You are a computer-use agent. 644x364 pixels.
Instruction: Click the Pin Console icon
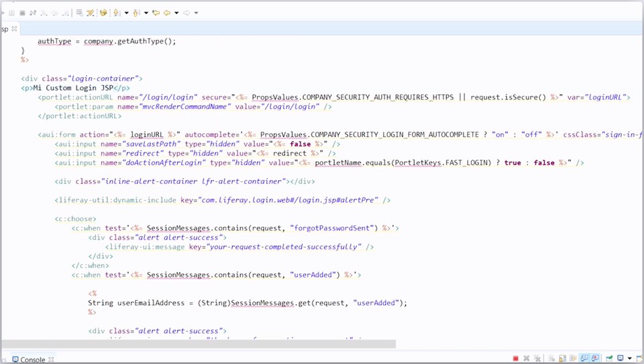[610, 359]
